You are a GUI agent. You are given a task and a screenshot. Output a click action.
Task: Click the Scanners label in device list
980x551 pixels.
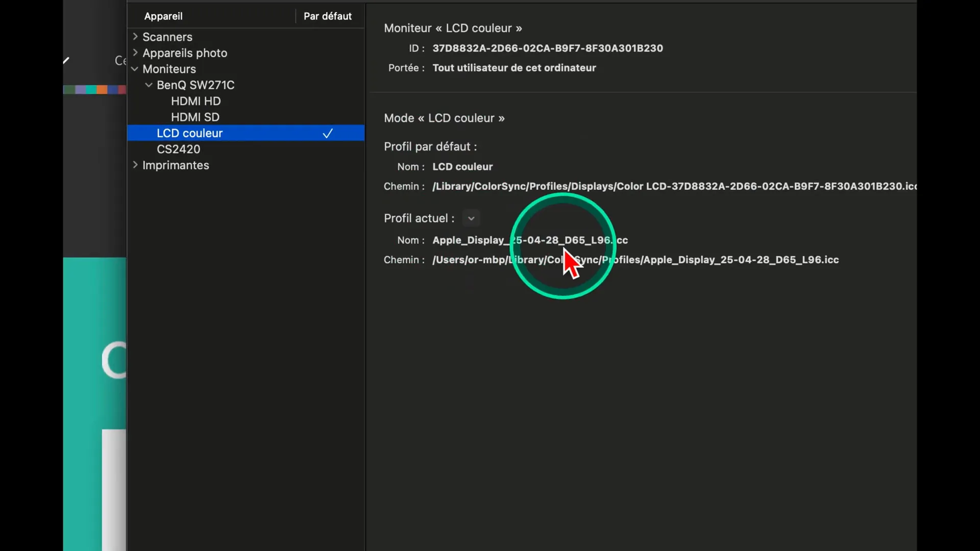167,37
